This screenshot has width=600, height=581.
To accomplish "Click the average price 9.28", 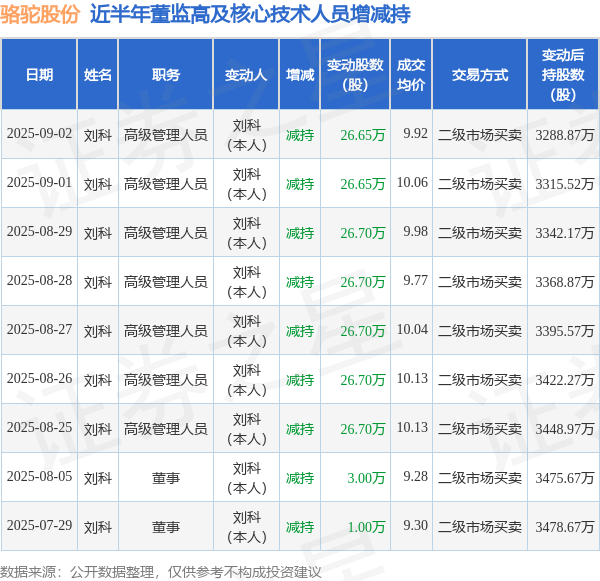I will [415, 477].
